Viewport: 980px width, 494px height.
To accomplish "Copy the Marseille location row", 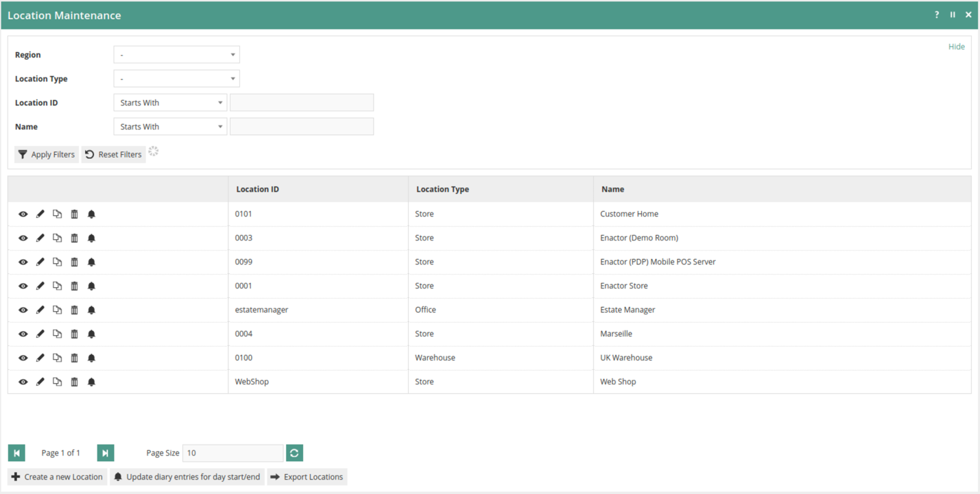I will [x=58, y=334].
